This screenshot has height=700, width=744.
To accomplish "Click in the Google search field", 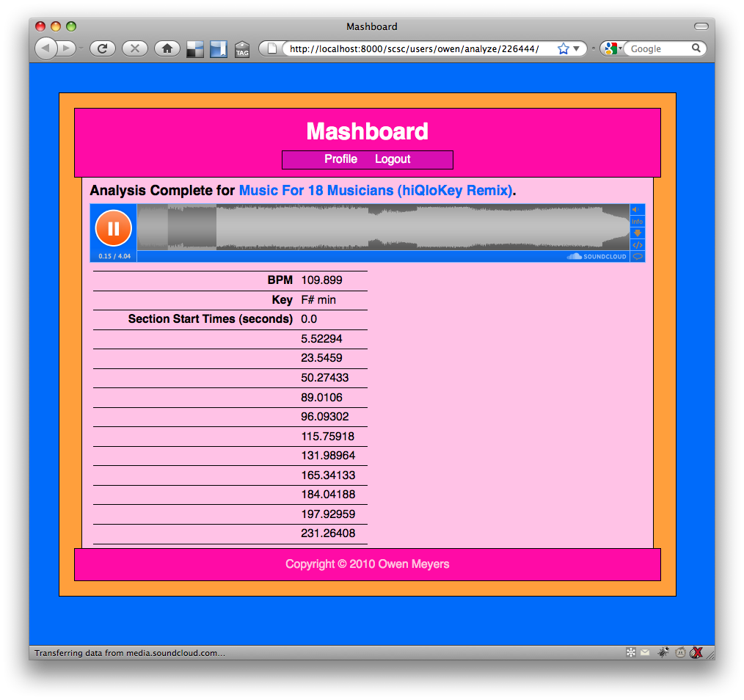I will [658, 49].
